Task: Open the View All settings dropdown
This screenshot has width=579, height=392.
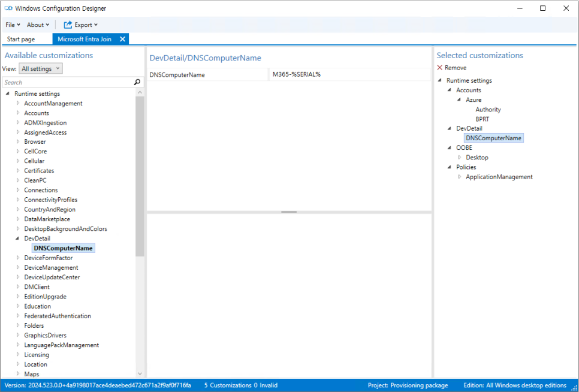Action: tap(41, 69)
